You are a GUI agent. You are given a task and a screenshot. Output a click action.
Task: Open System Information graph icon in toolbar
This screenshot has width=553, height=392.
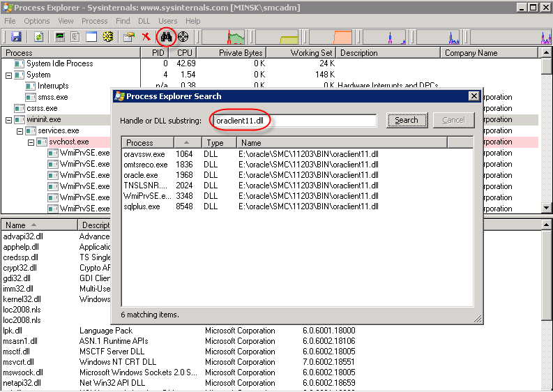pyautogui.click(x=59, y=36)
